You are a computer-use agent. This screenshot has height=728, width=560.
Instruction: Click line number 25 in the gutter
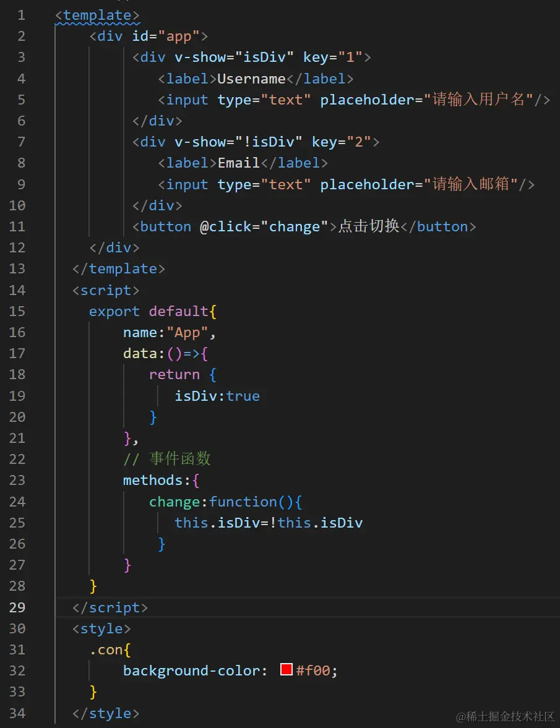click(x=17, y=523)
